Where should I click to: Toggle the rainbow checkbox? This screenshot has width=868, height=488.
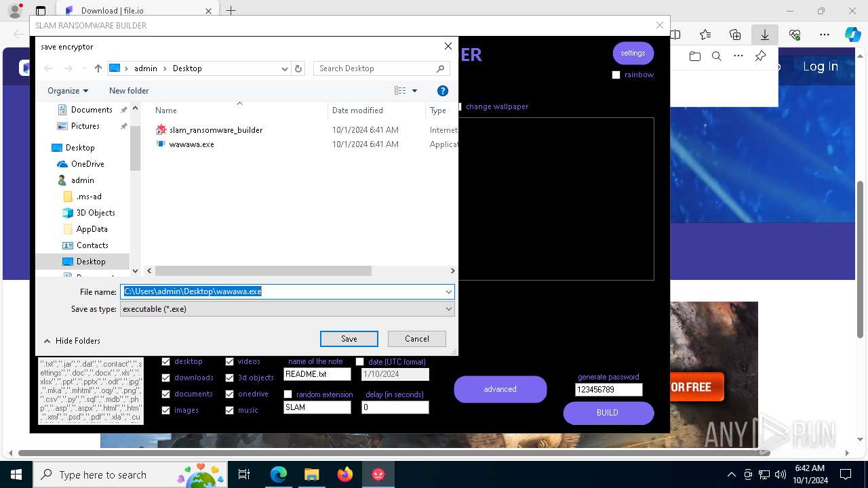[x=616, y=75]
